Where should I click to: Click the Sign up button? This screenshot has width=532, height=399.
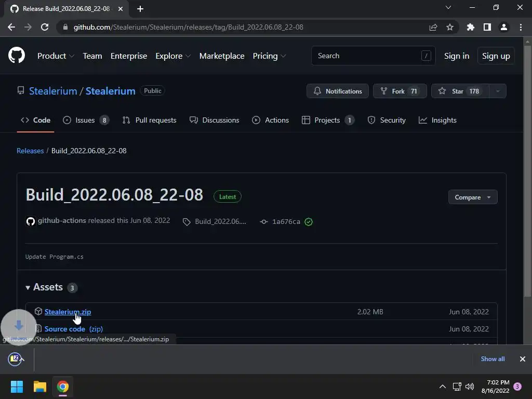coord(496,56)
